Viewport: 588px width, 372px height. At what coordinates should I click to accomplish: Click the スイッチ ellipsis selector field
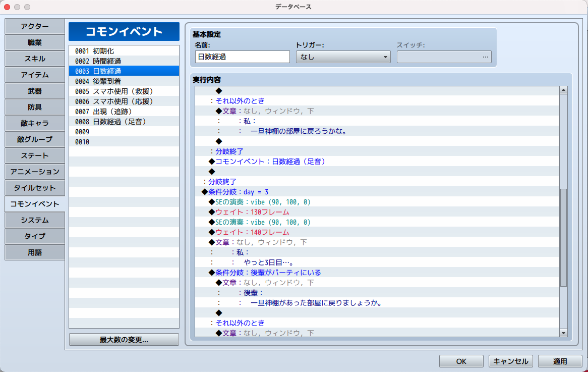tap(444, 57)
